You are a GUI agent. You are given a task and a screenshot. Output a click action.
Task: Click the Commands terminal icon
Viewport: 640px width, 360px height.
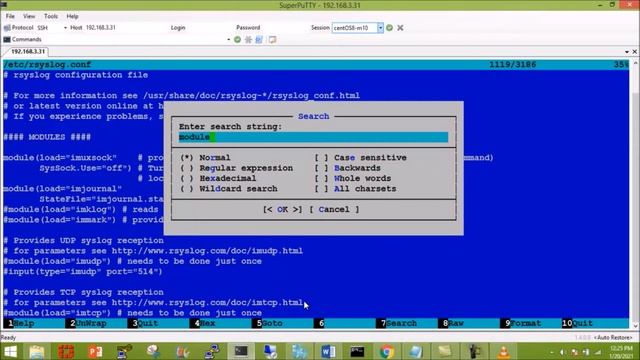[7, 40]
